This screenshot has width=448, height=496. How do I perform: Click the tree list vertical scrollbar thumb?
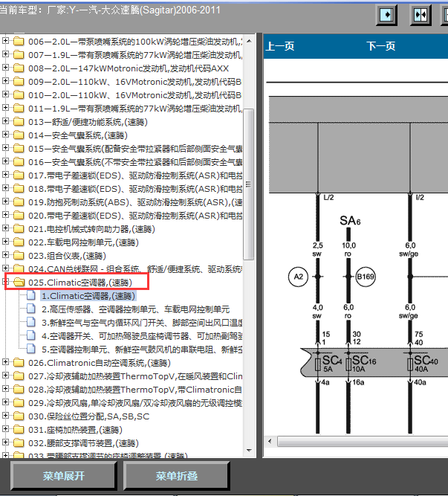click(x=249, y=184)
